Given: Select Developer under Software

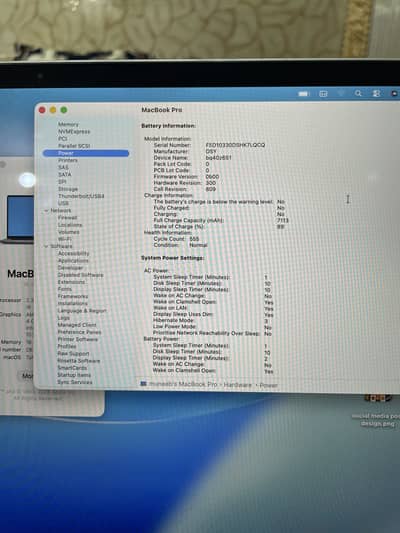Looking at the screenshot, I should click(70, 268).
